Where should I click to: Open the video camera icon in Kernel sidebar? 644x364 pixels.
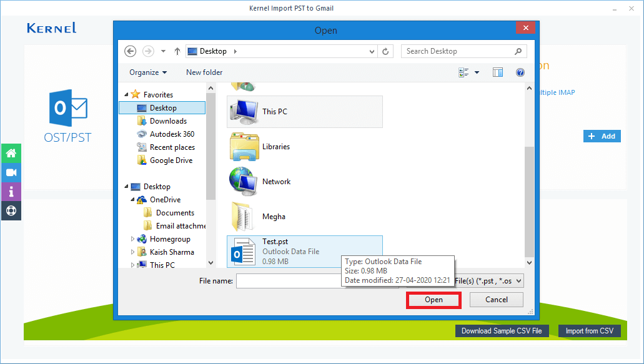click(x=11, y=172)
